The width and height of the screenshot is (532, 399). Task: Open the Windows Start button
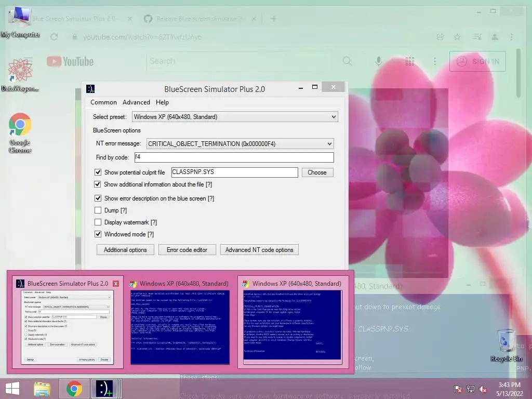(x=12, y=389)
